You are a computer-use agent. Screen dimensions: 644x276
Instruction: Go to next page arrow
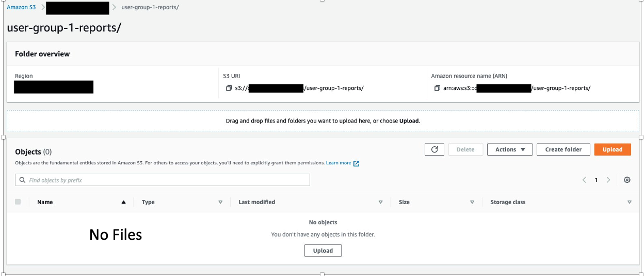tap(608, 180)
